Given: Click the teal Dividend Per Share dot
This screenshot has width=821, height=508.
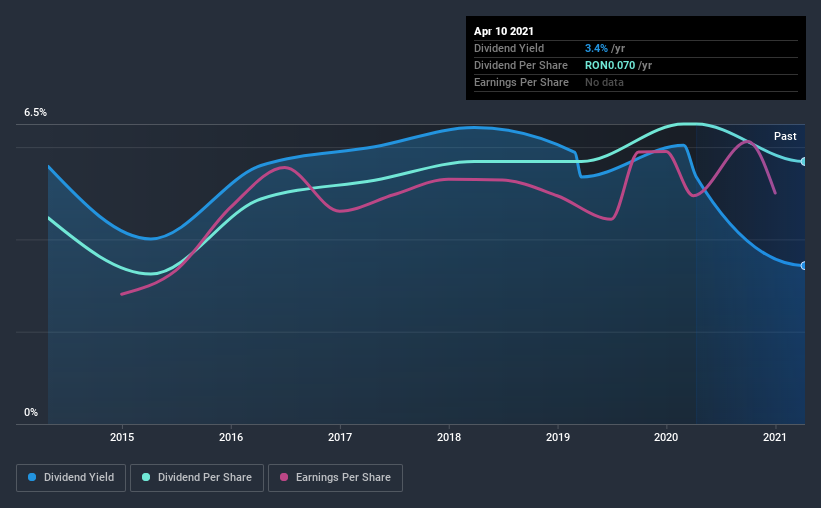Looking at the screenshot, I should pos(146,477).
